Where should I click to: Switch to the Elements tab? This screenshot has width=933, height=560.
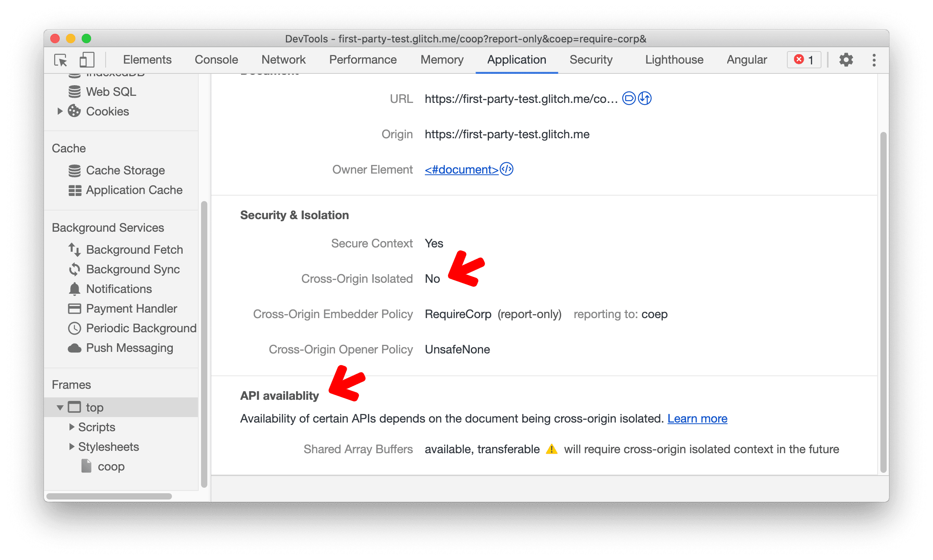coord(146,60)
